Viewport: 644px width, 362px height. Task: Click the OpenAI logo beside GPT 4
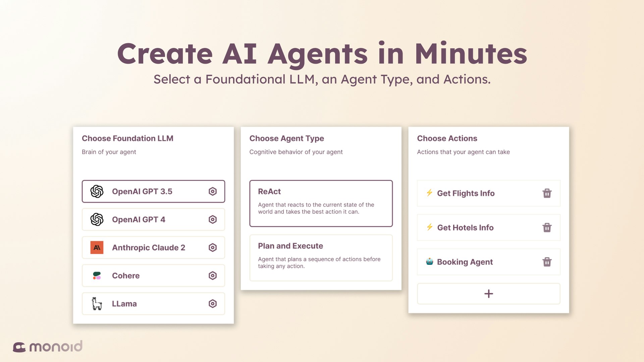click(97, 219)
